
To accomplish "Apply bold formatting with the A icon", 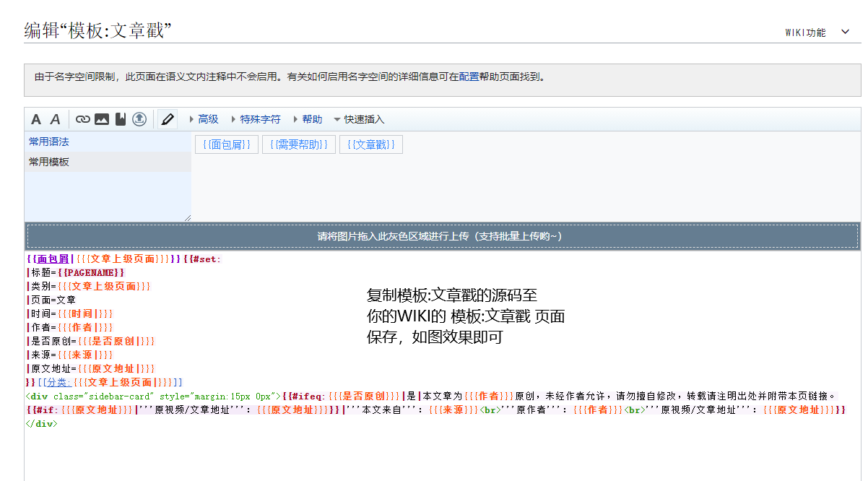I will click(x=36, y=120).
